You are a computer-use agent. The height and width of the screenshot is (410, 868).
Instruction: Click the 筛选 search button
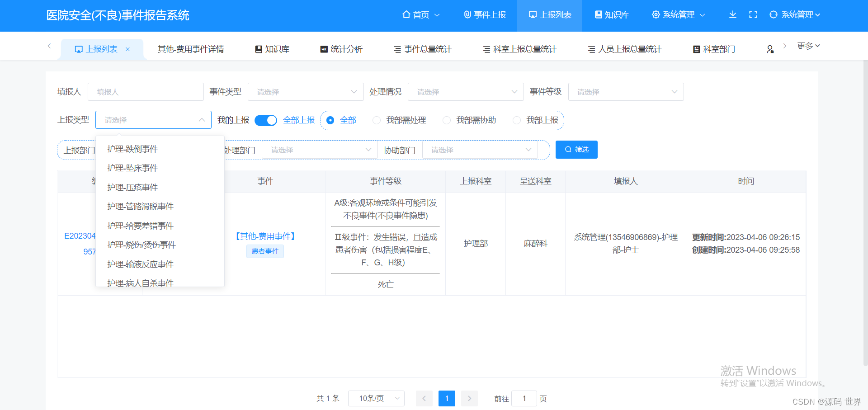(x=576, y=150)
